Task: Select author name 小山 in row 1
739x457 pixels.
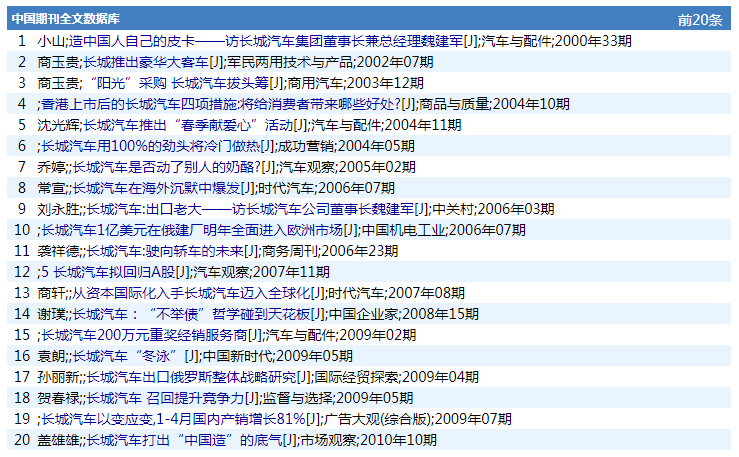Action: (51, 41)
